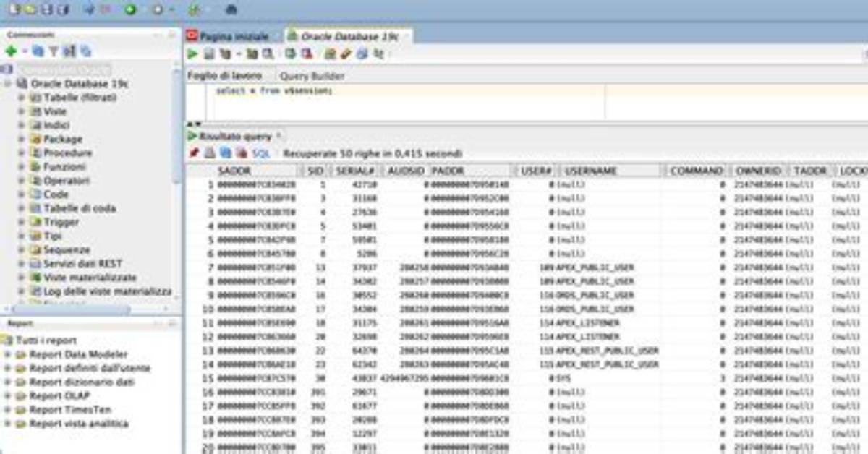Click the OWNERID column header
The width and height of the screenshot is (868, 454).
pos(758,171)
